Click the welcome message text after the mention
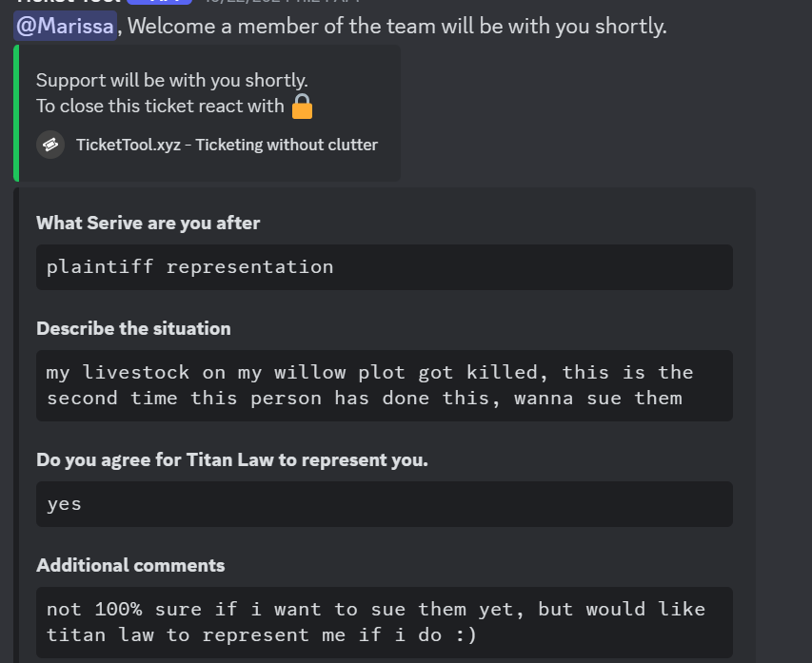The height and width of the screenshot is (663, 812). [x=397, y=26]
